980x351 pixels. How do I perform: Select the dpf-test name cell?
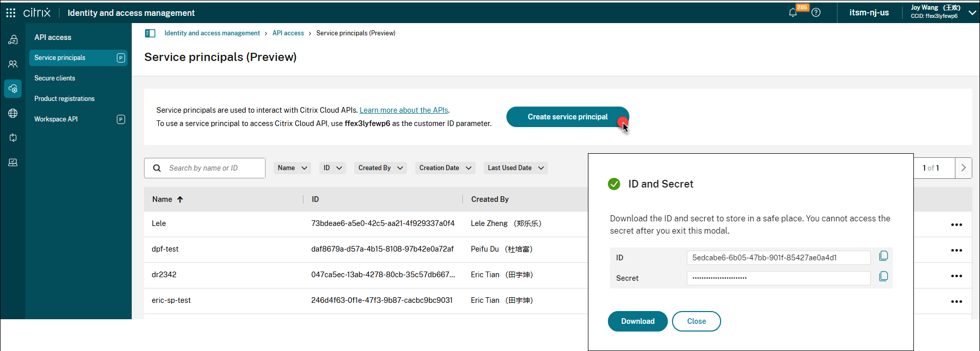pyautogui.click(x=165, y=249)
